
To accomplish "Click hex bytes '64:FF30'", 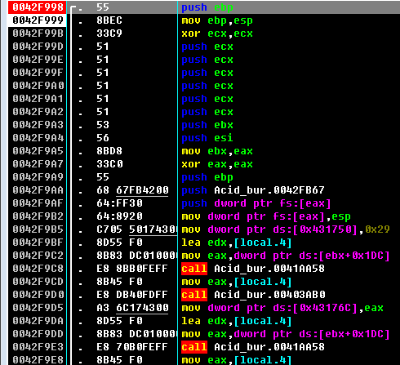I will coord(119,203).
